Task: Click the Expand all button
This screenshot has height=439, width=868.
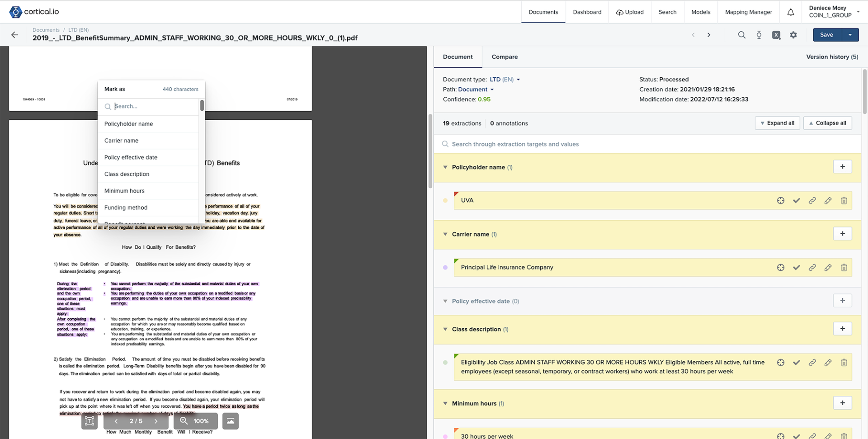Action: 777,123
